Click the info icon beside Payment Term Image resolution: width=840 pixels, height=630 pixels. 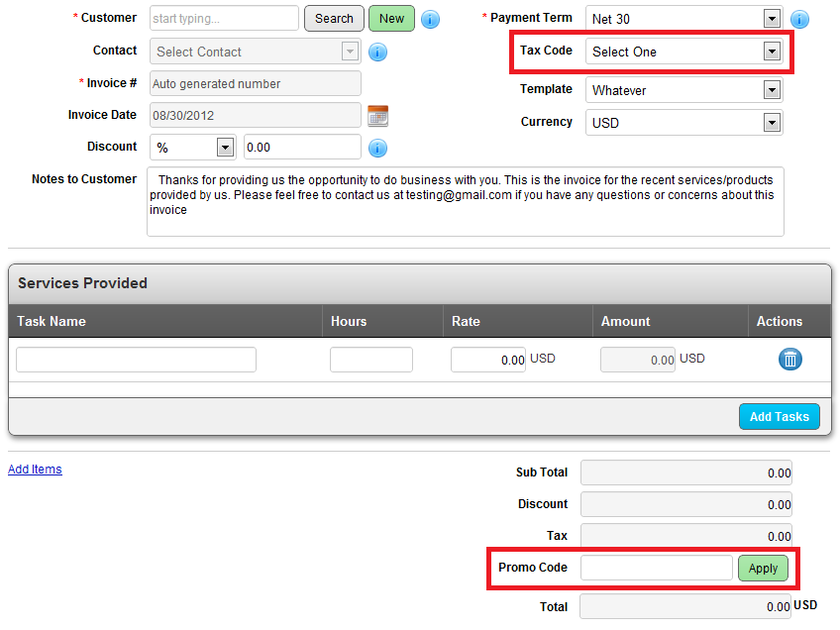click(x=799, y=19)
